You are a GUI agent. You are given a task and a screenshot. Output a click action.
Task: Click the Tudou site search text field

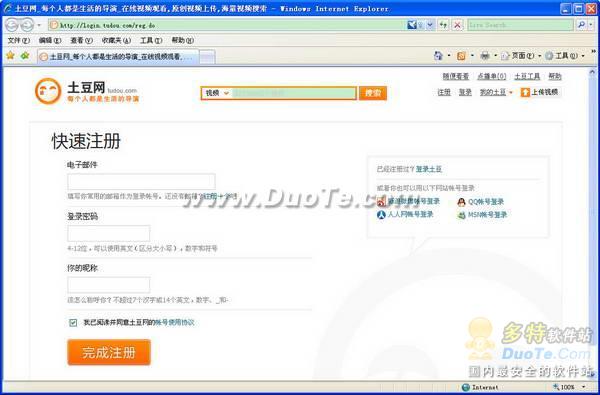click(x=294, y=93)
